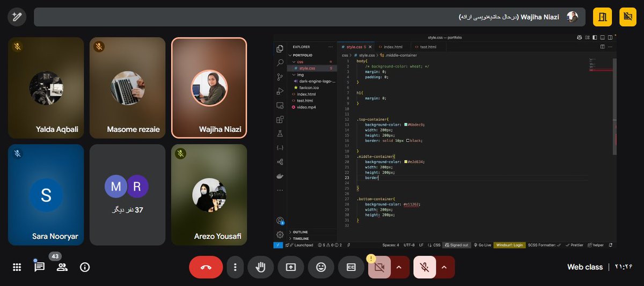Click Go Live in the status bar
This screenshot has width=644, height=286.
[482, 245]
